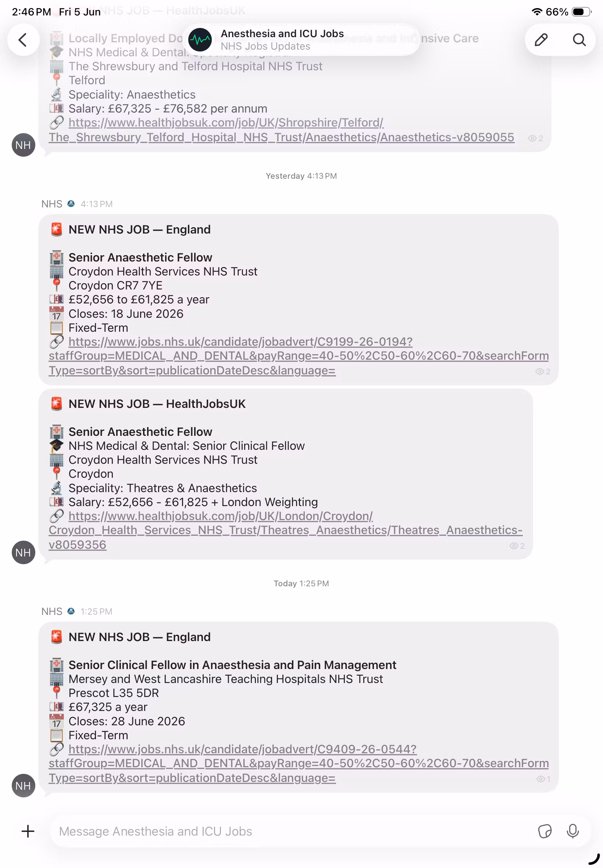Tap the back arrow button
The width and height of the screenshot is (603, 868).
pos(24,40)
